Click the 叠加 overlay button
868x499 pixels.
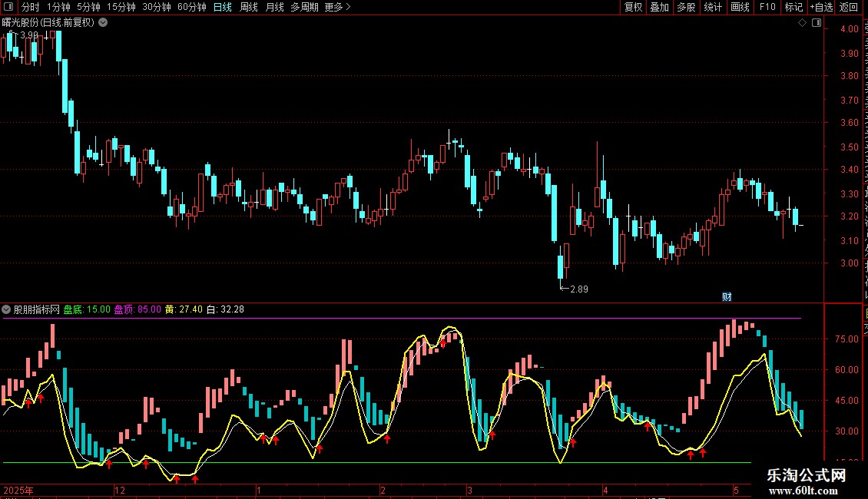(x=659, y=7)
